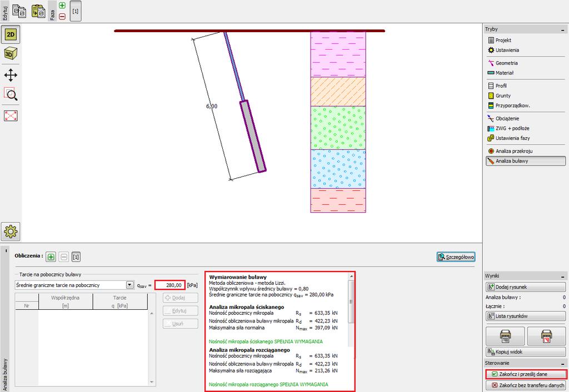Click the friction table scroll down arrow
The width and height of the screenshot is (569, 392).
(x=152, y=382)
